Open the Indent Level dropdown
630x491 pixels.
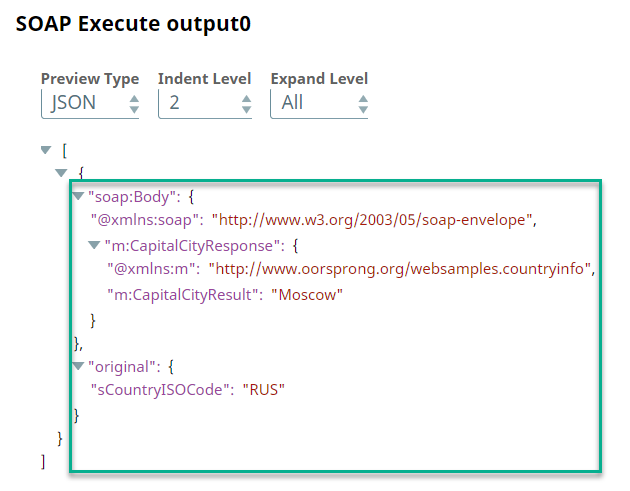click(x=205, y=102)
